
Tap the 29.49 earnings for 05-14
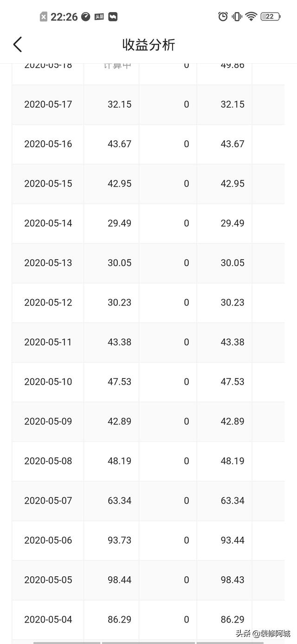[x=119, y=223]
